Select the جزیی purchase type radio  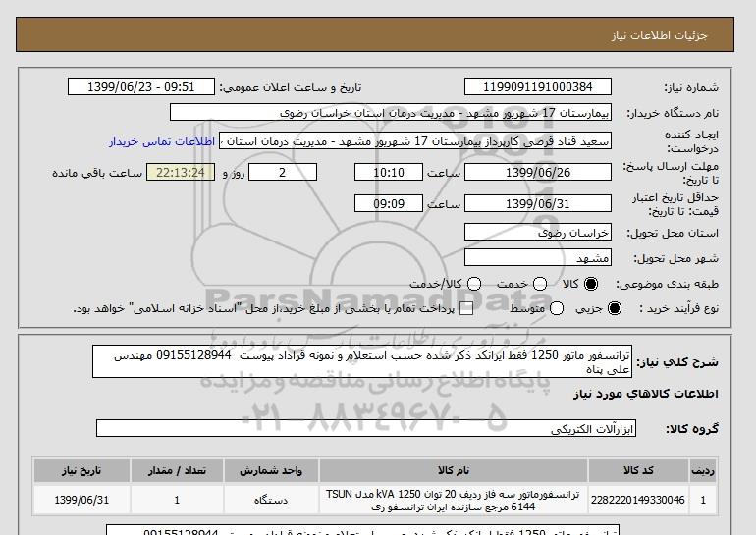coord(615,308)
